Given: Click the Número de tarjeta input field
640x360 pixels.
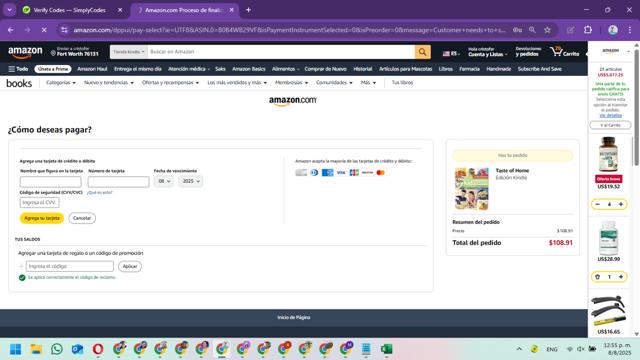Looking at the screenshot, I should [118, 182].
